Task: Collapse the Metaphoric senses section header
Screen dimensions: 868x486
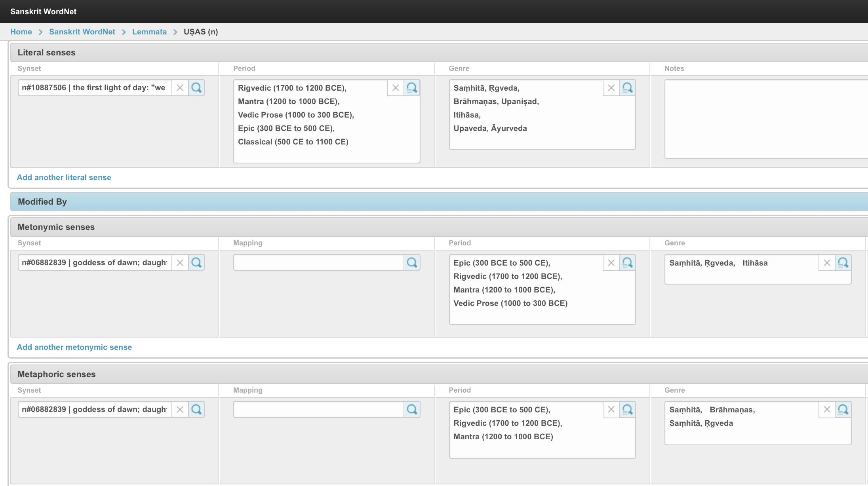Action: [439, 374]
